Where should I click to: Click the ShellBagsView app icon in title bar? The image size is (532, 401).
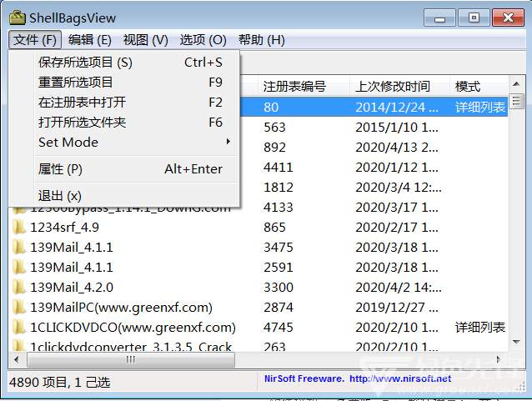pyautogui.click(x=17, y=18)
